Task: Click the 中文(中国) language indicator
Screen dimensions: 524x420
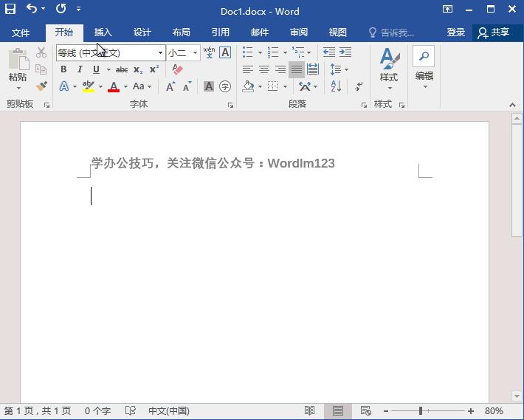Action: point(169,410)
